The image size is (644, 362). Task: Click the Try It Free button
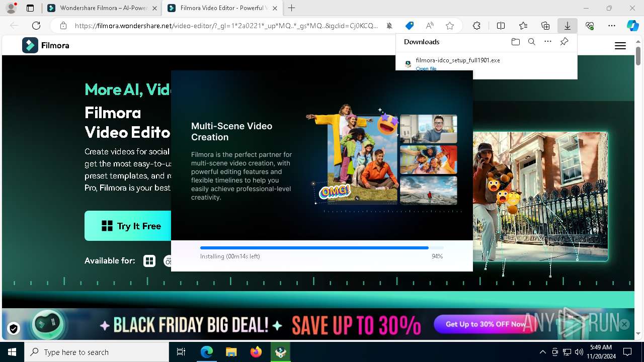click(128, 226)
